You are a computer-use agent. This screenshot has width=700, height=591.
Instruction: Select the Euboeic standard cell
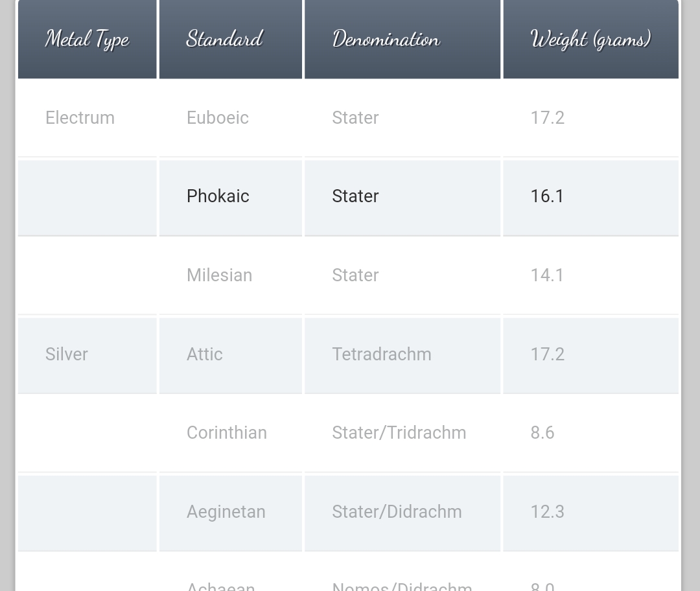pyautogui.click(x=231, y=118)
